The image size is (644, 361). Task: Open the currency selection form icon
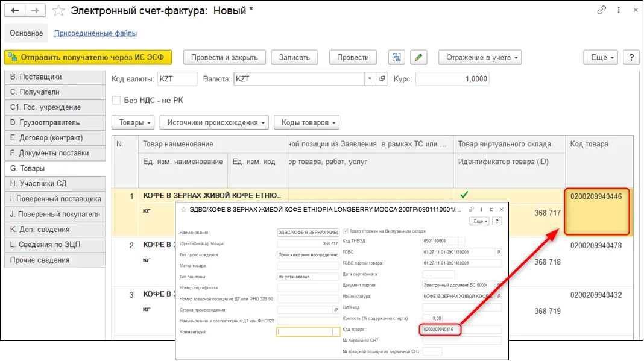(382, 79)
